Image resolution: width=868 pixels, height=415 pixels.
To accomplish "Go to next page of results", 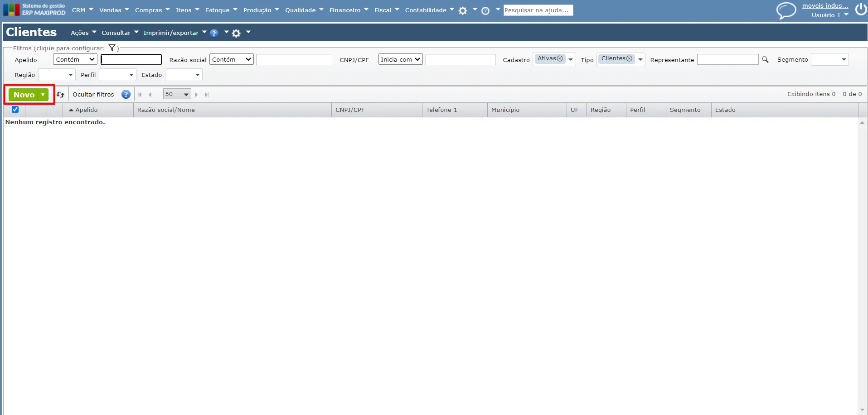I will [196, 95].
